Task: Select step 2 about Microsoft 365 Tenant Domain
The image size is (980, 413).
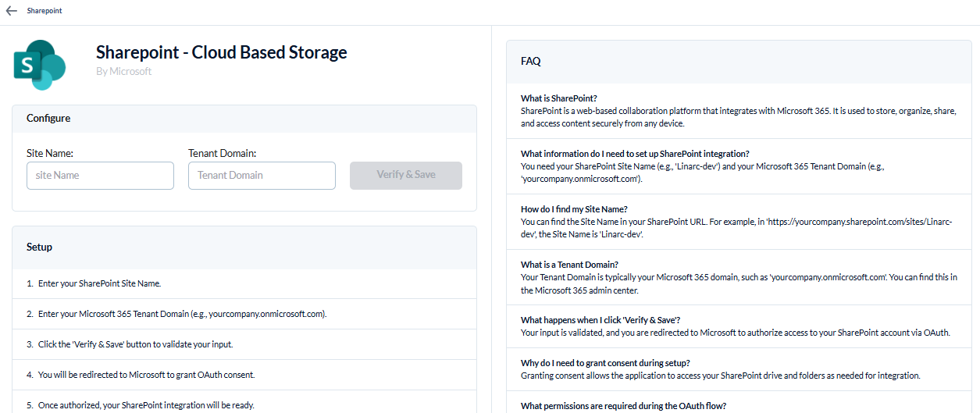Action: 244,314
